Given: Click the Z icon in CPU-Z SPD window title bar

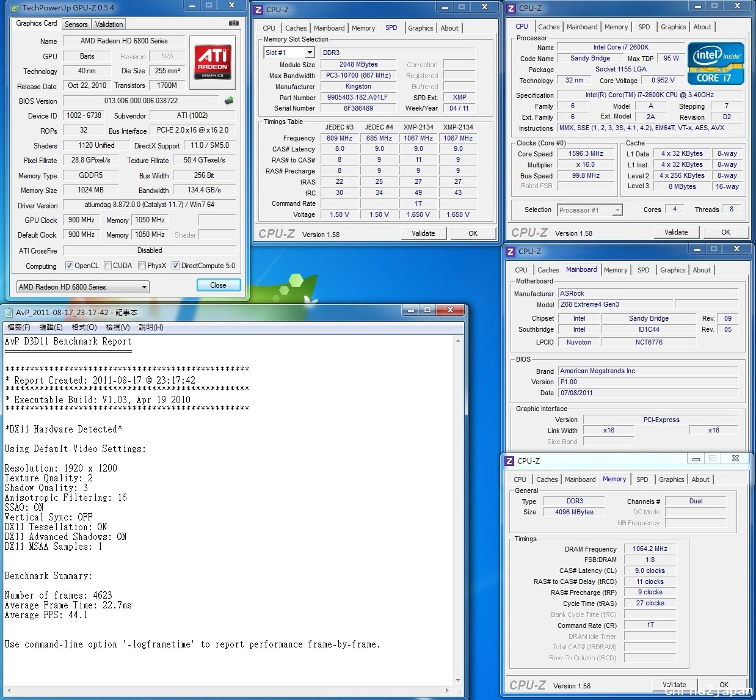Looking at the screenshot, I should click(x=258, y=9).
